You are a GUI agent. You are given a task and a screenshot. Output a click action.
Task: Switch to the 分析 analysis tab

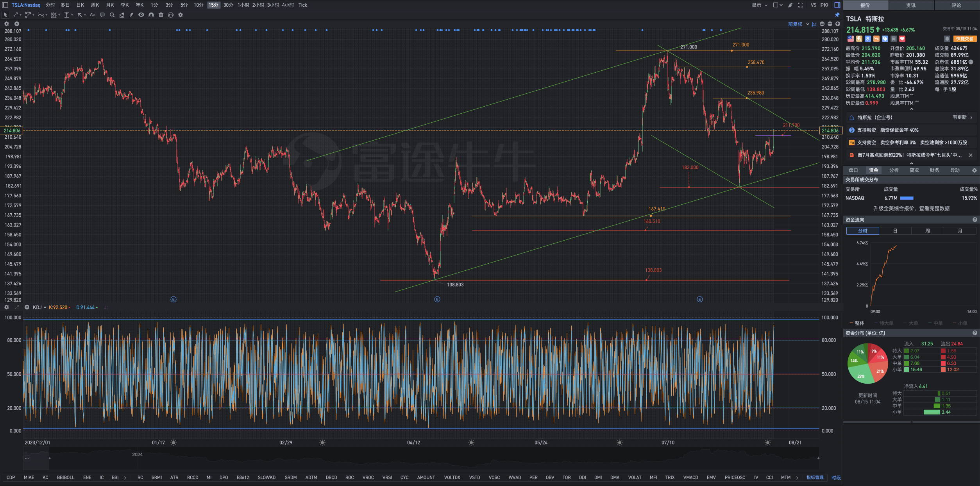tap(894, 170)
